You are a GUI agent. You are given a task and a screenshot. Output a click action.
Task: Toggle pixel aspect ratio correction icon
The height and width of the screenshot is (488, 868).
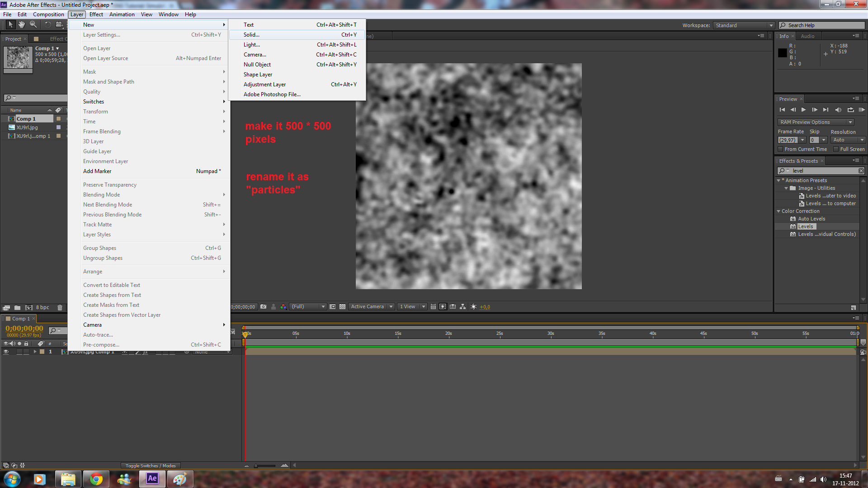[433, 306]
